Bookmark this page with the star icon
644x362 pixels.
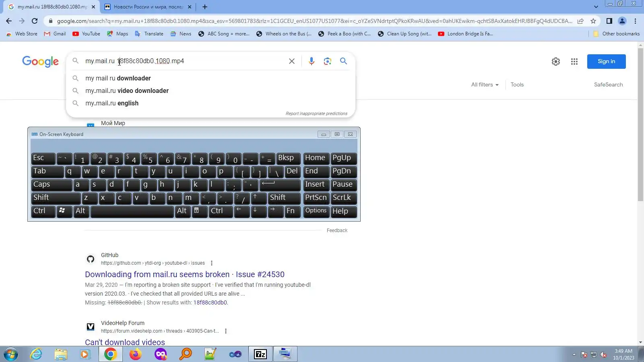[x=593, y=21]
